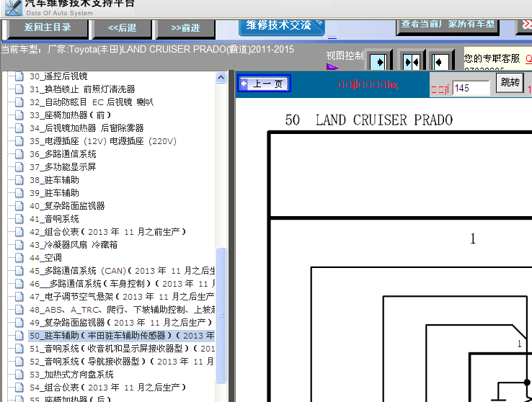
Task: Select tree item 40_复杂路面监视器
Action: coord(67,206)
